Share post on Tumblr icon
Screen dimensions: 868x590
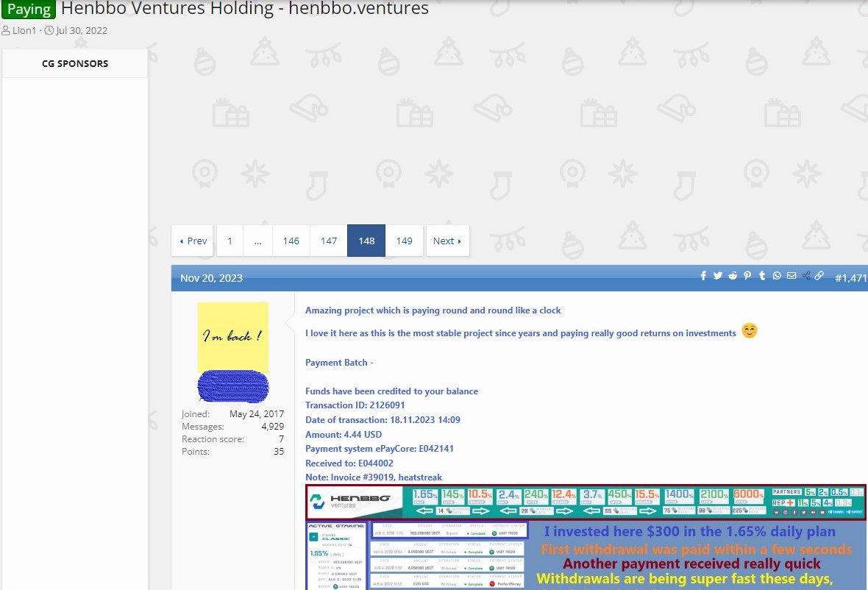point(762,276)
